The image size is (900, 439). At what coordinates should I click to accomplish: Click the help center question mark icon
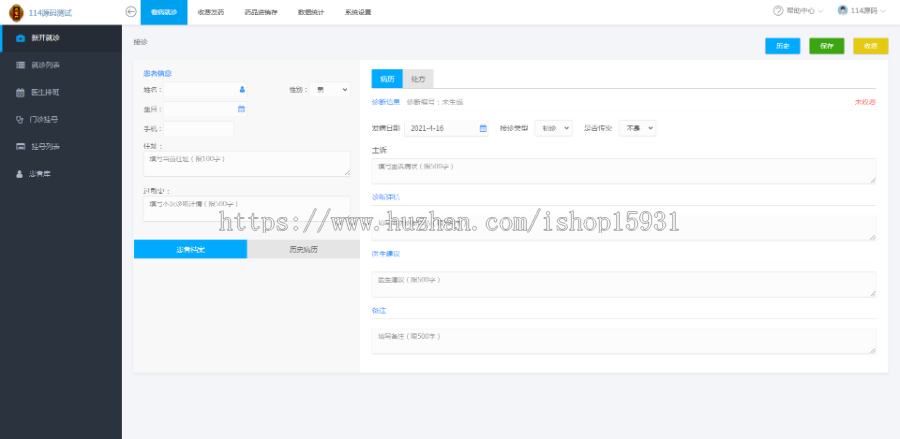pyautogui.click(x=778, y=11)
